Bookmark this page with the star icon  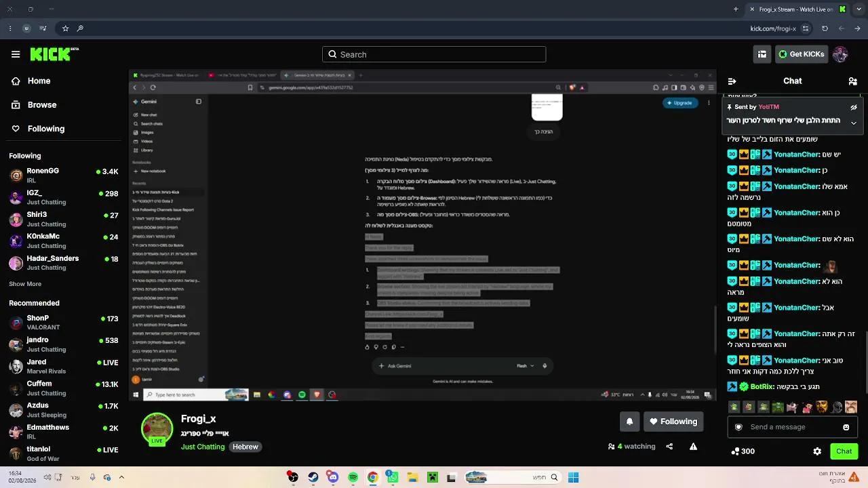coord(65,28)
